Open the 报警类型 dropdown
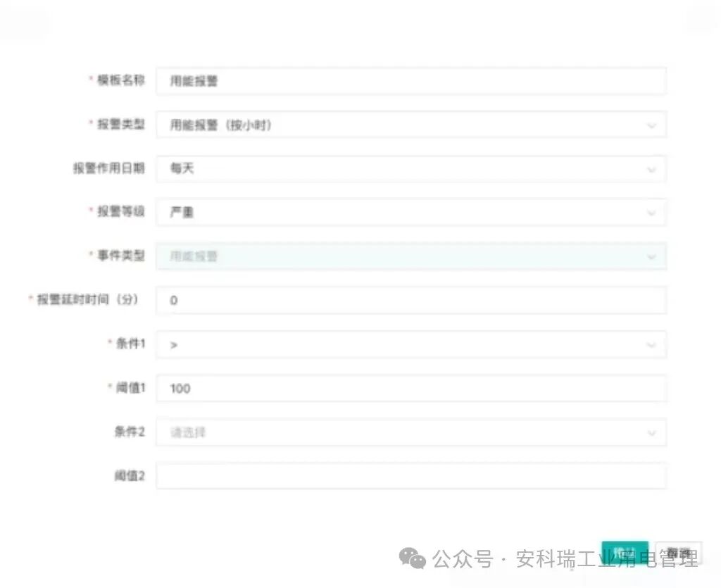 (x=411, y=125)
